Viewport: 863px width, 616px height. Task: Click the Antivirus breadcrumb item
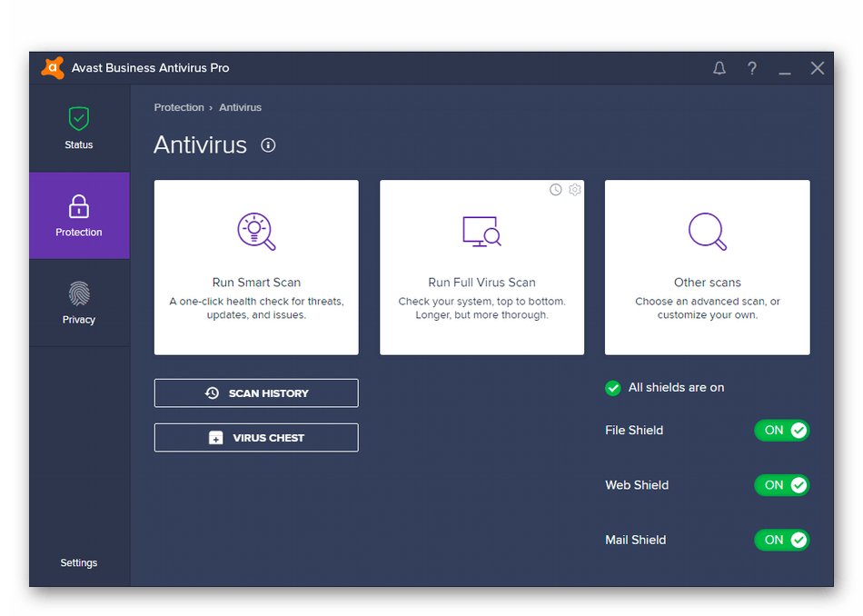240,107
